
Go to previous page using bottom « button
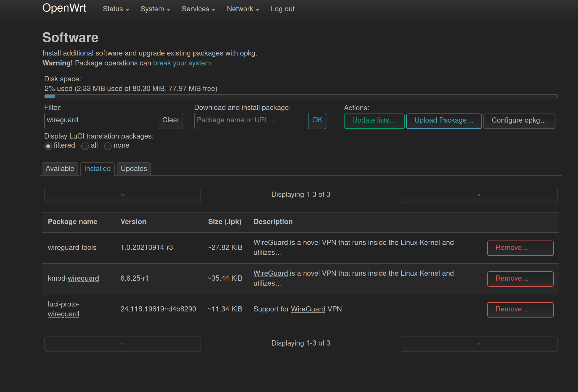coord(123,344)
